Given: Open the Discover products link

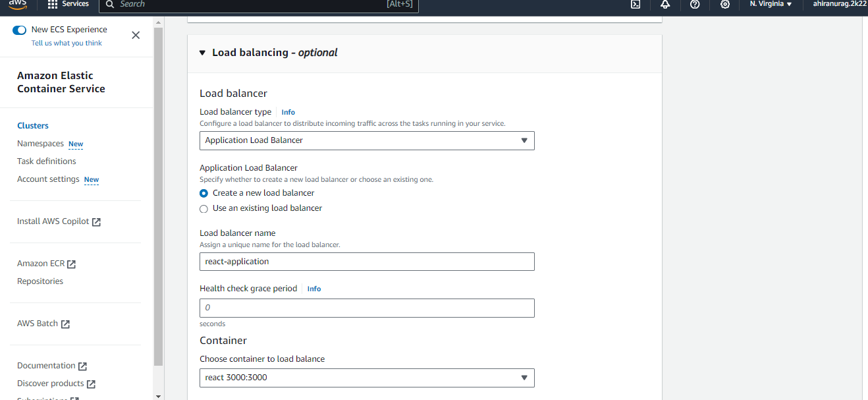Looking at the screenshot, I should coord(56,384).
